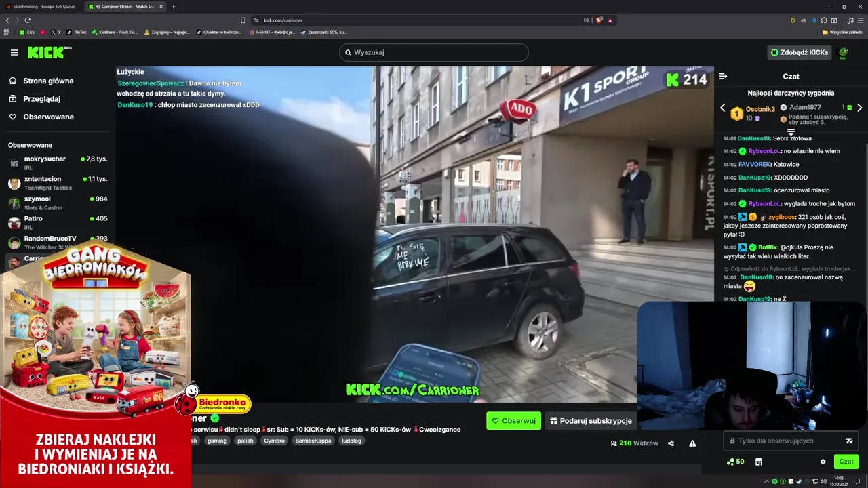Select the polish tag
Image resolution: width=868 pixels, height=488 pixels.
pyautogui.click(x=245, y=441)
